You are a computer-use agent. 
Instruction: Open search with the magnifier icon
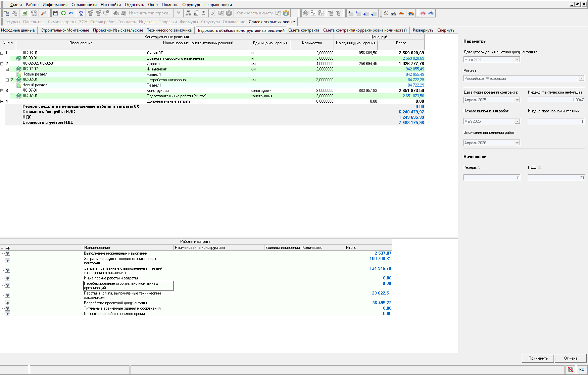(x=43, y=13)
